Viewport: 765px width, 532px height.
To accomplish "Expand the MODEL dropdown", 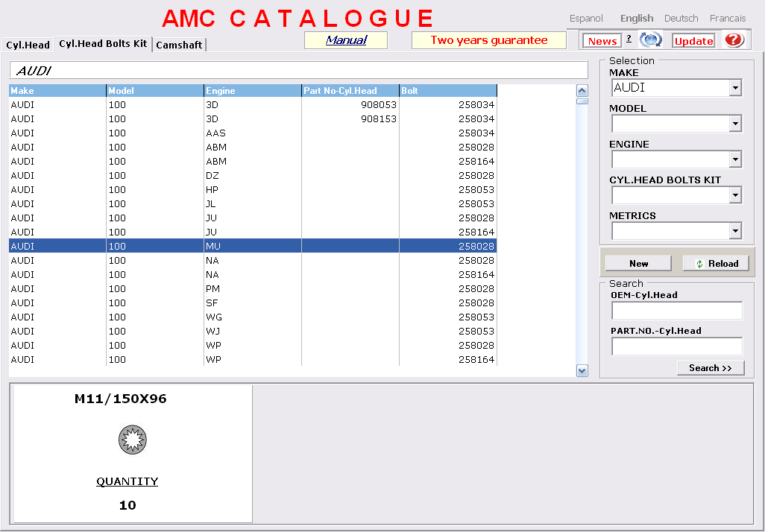I will point(735,124).
